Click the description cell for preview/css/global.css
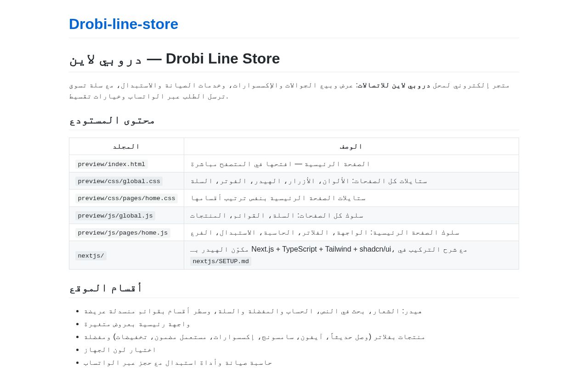This screenshot has width=588, height=368. point(351,181)
